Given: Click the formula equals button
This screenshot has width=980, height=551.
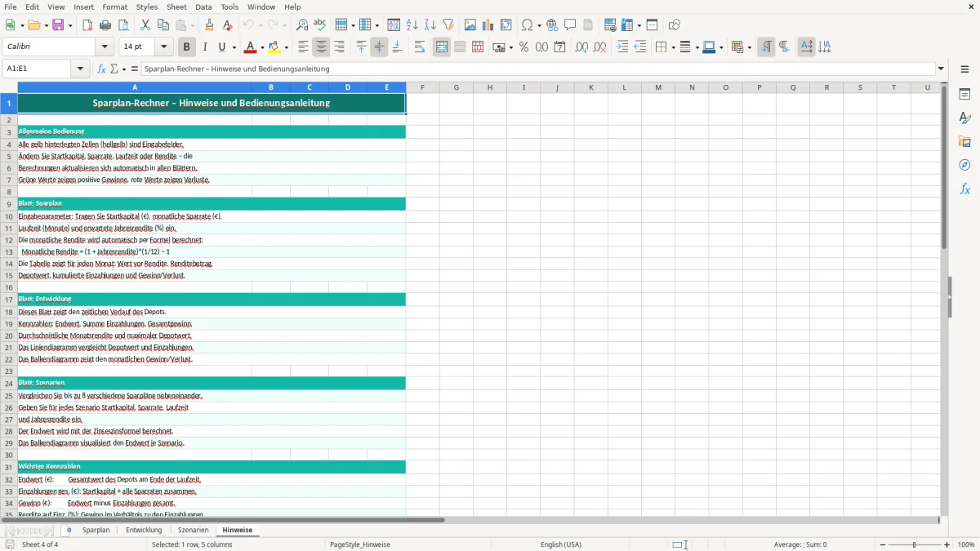Looking at the screenshot, I should (135, 69).
